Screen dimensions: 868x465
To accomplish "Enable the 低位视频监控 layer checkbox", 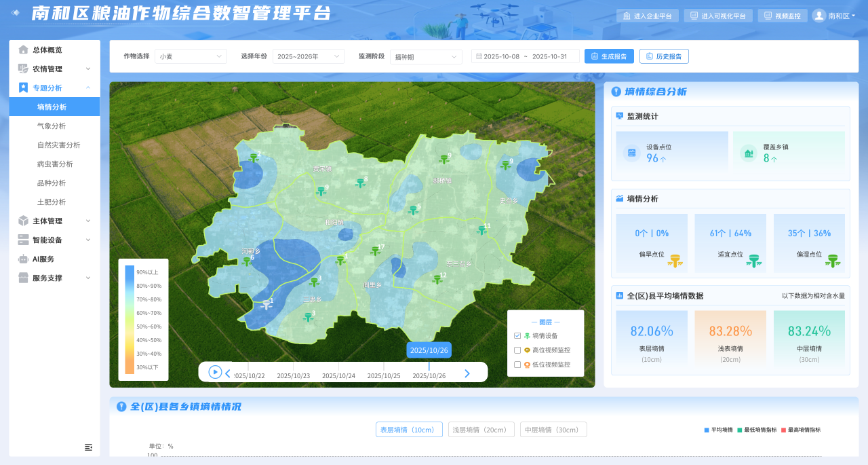I will [517, 365].
